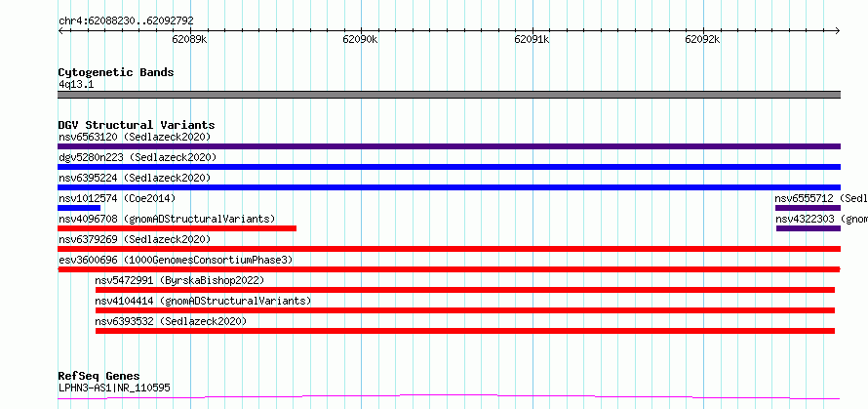The width and height of the screenshot is (868, 409).
Task: Select the nsv4096708 red variant bar
Action: click(178, 228)
